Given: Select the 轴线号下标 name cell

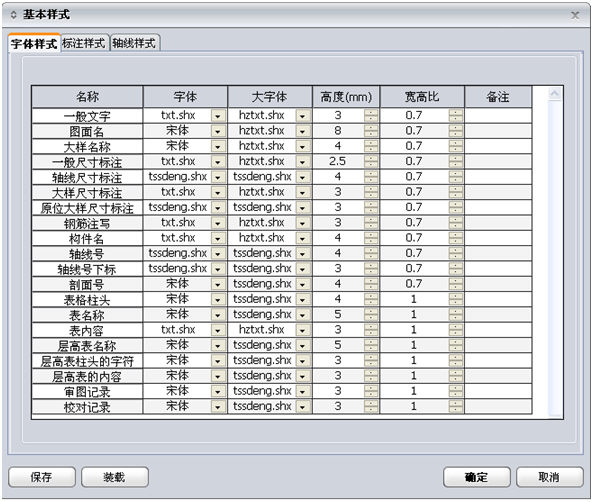Looking at the screenshot, I should (87, 269).
